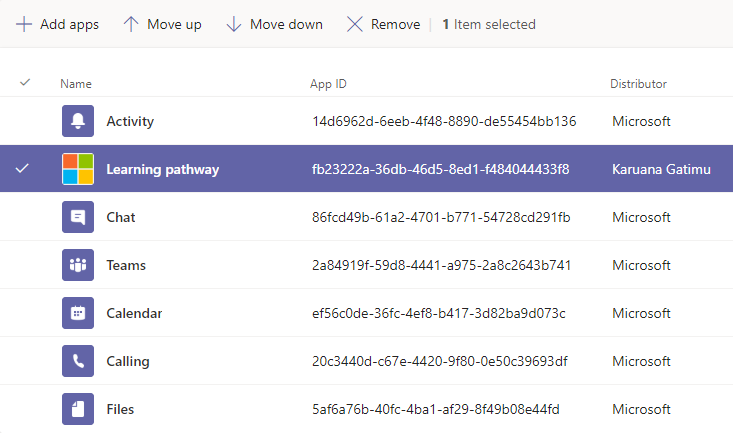Select the Calling app name
The width and height of the screenshot is (733, 433).
[128, 361]
